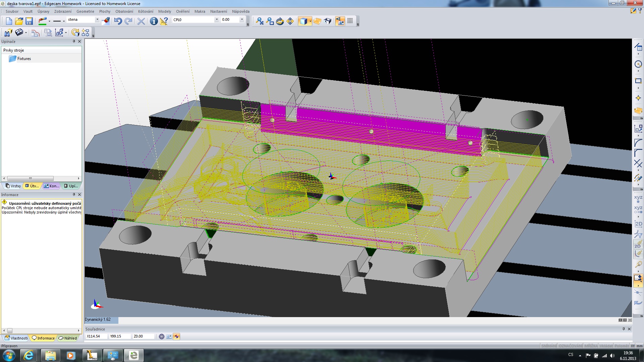Click the zoom extents magnifier icon
Image resolution: width=644 pixels, height=362 pixels.
pyautogui.click(x=260, y=21)
